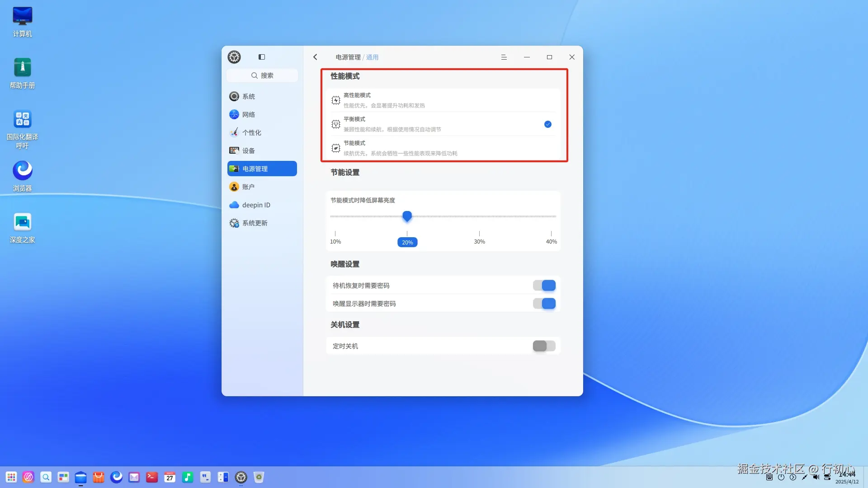Open the deepin ID section

(x=262, y=205)
